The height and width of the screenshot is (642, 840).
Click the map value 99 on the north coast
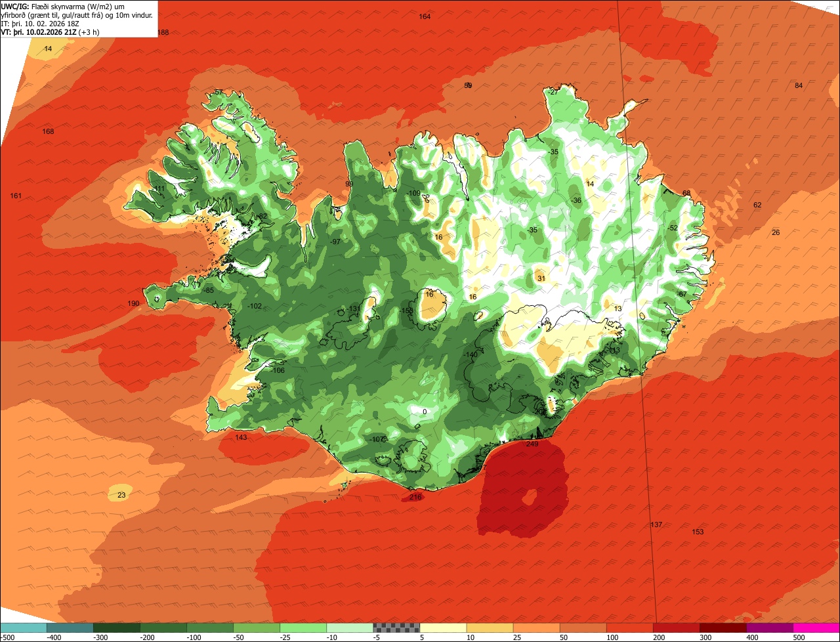pyautogui.click(x=349, y=184)
